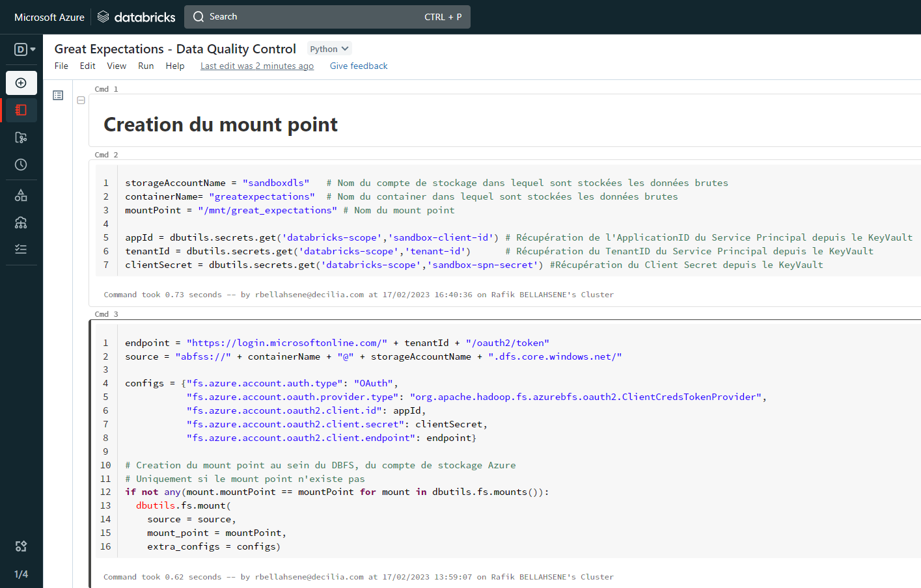Click the oauth2.client.secret config line
The height and width of the screenshot is (588, 921).
[337, 424]
